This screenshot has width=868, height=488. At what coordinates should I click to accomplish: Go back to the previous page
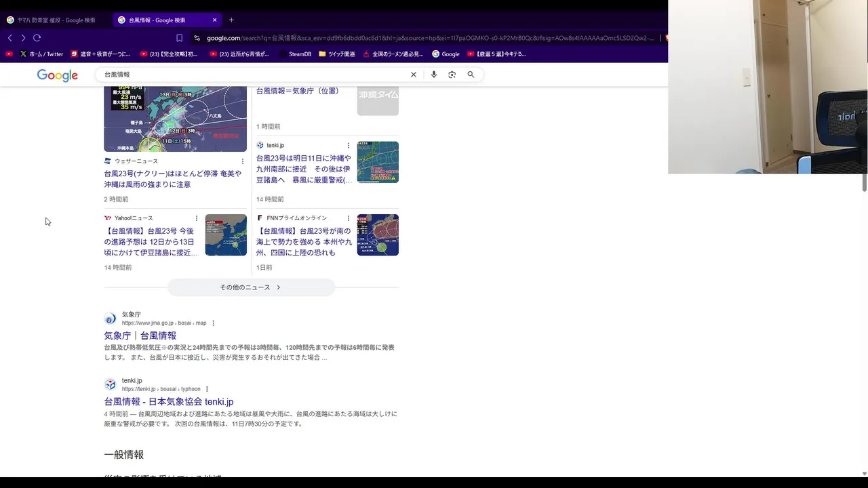(9, 38)
